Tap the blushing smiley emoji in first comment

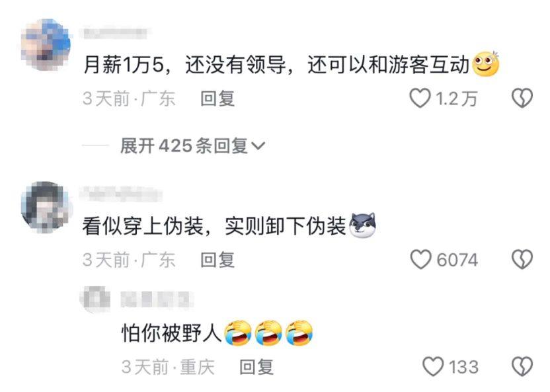486,64
